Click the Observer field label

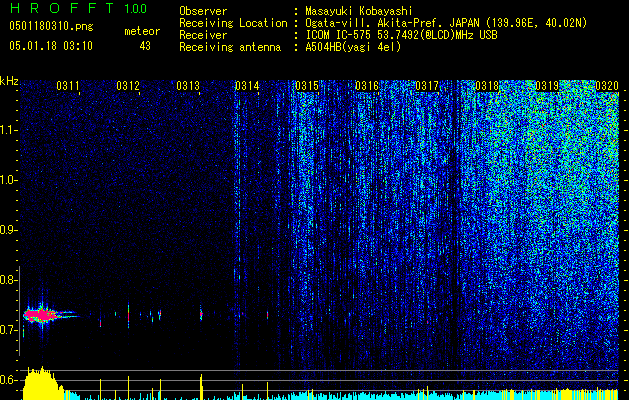pos(203,11)
